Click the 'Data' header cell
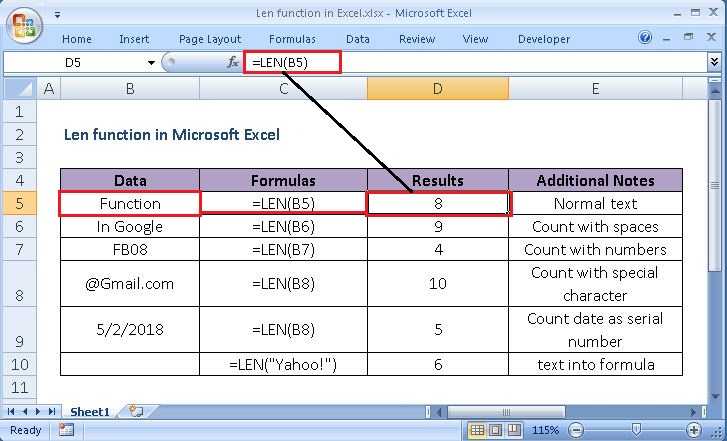The width and height of the screenshot is (727, 441). 130,180
